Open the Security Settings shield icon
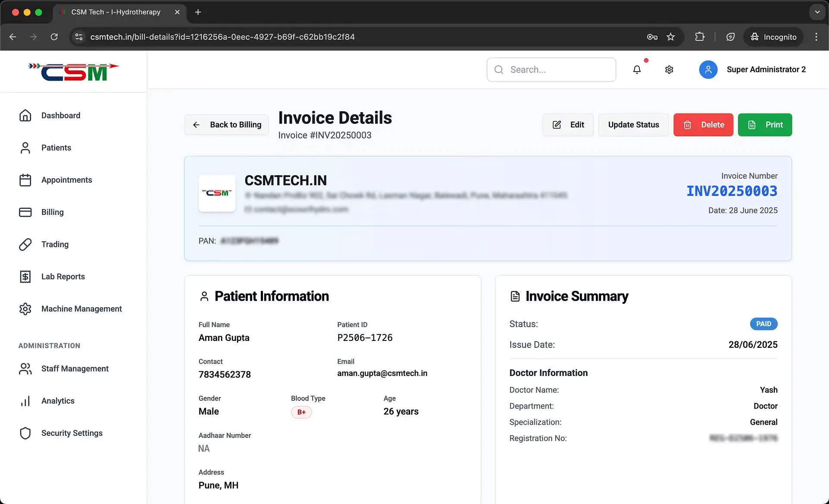This screenshot has height=504, width=829. (x=25, y=433)
